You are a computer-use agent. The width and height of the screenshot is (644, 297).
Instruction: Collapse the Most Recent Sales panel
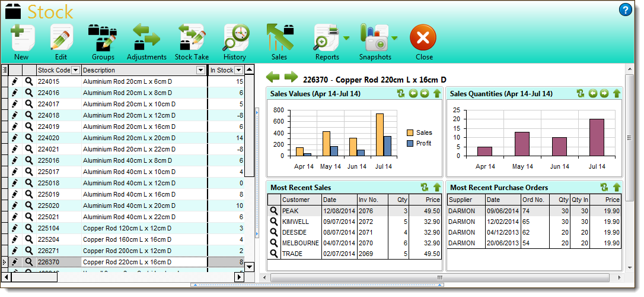click(x=437, y=188)
